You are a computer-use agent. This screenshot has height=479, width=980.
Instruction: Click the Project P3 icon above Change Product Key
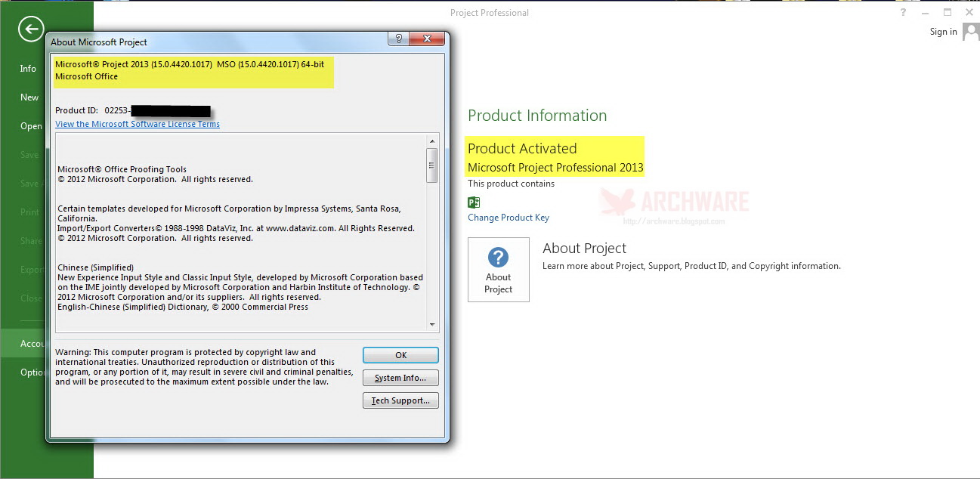coord(474,202)
